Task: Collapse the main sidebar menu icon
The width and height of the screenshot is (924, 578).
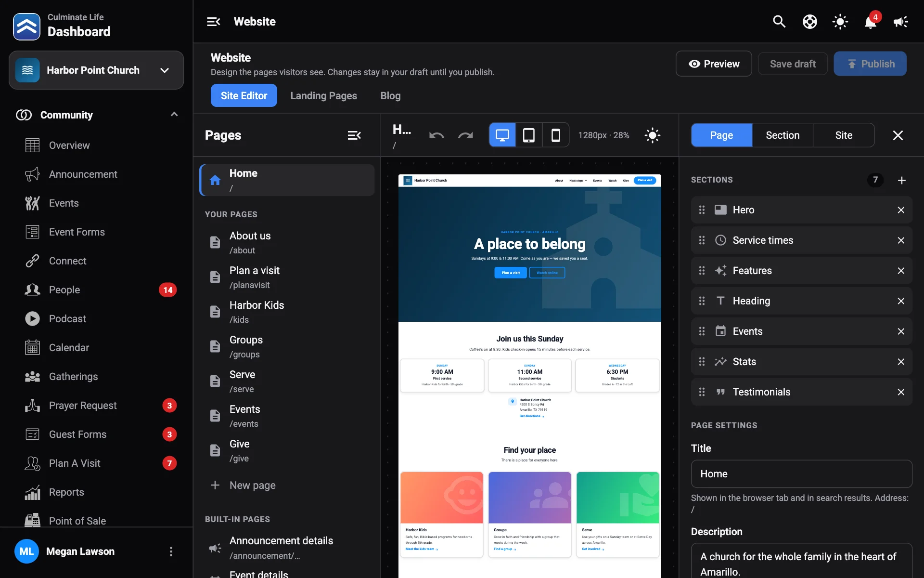Action: pos(214,22)
